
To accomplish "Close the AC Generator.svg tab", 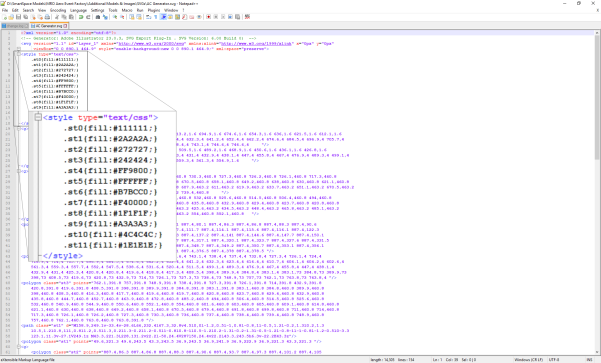I will pyautogui.click(x=66, y=26).
